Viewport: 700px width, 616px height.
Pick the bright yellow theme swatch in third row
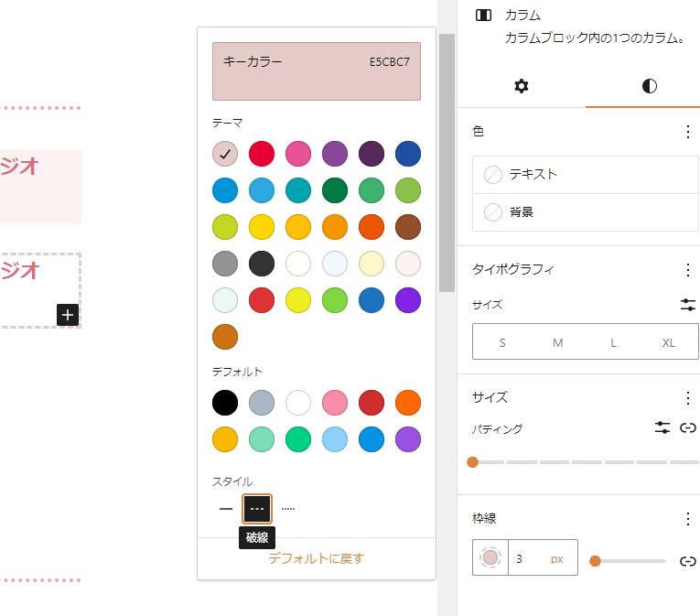pos(262,227)
